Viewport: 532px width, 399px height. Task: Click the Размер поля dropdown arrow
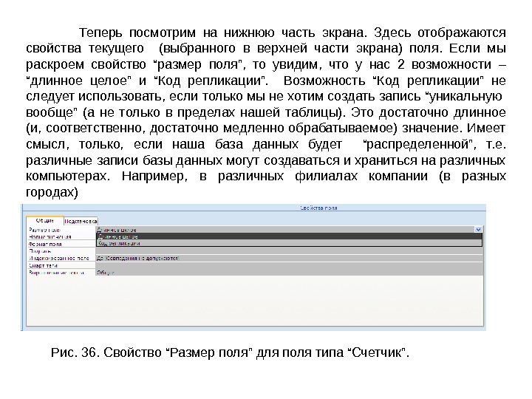click(478, 230)
